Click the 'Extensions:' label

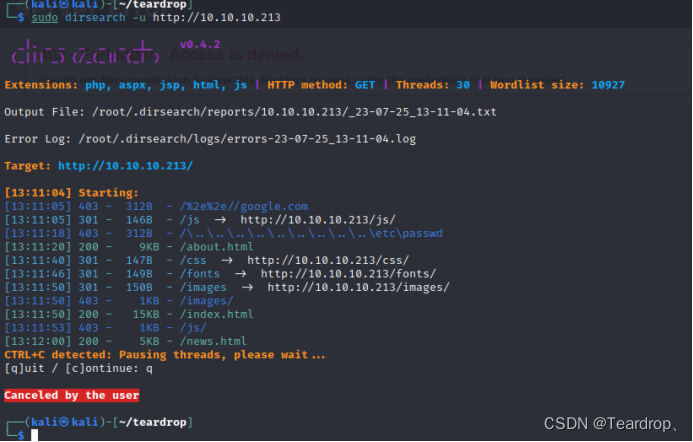click(x=41, y=85)
